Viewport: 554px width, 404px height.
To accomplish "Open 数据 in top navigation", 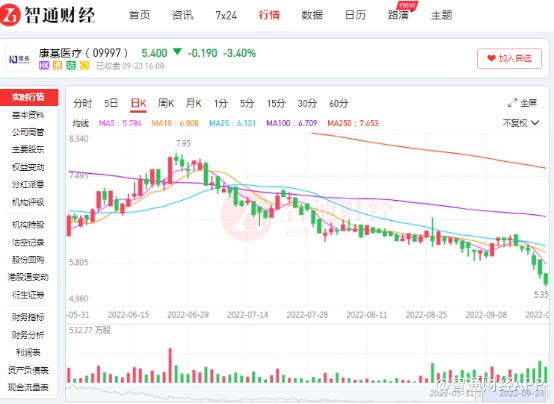I will click(312, 15).
